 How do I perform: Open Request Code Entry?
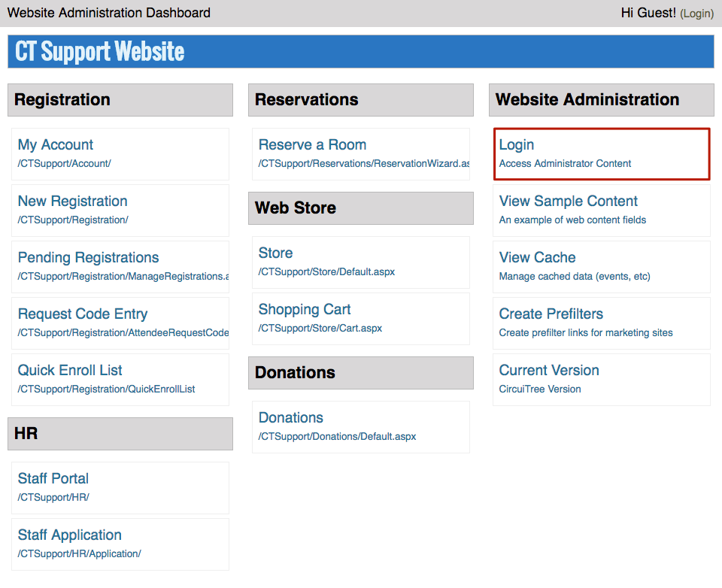tap(82, 314)
